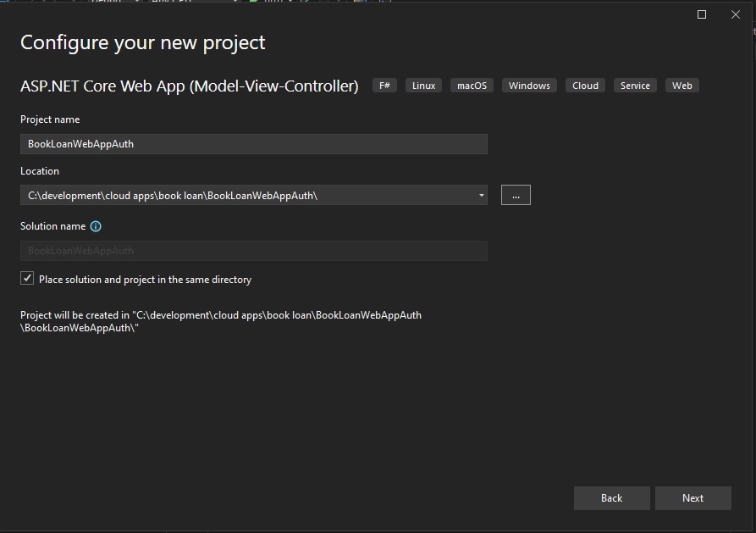Click the Service project type tag

click(635, 86)
